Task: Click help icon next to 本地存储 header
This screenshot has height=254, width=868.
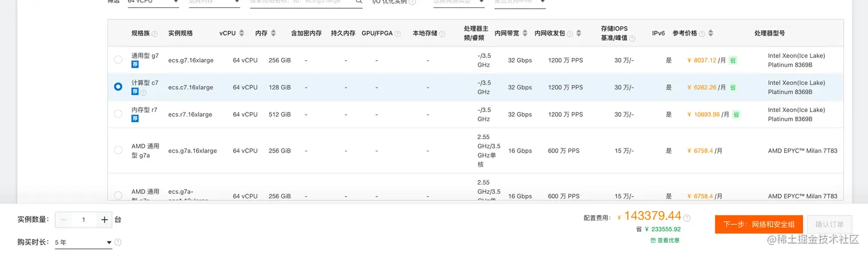Action: point(442,34)
